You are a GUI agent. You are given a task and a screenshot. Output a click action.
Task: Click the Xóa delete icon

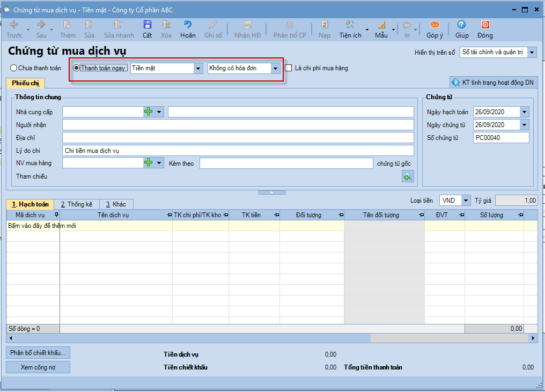click(x=166, y=25)
